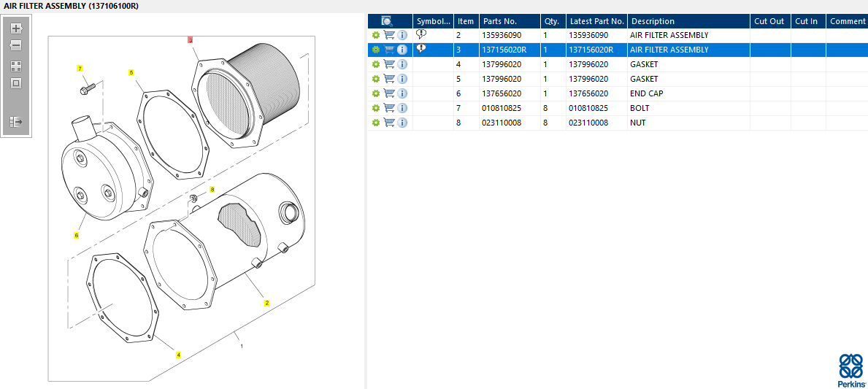Select callout 8 nut label in diagram

pos(212,189)
